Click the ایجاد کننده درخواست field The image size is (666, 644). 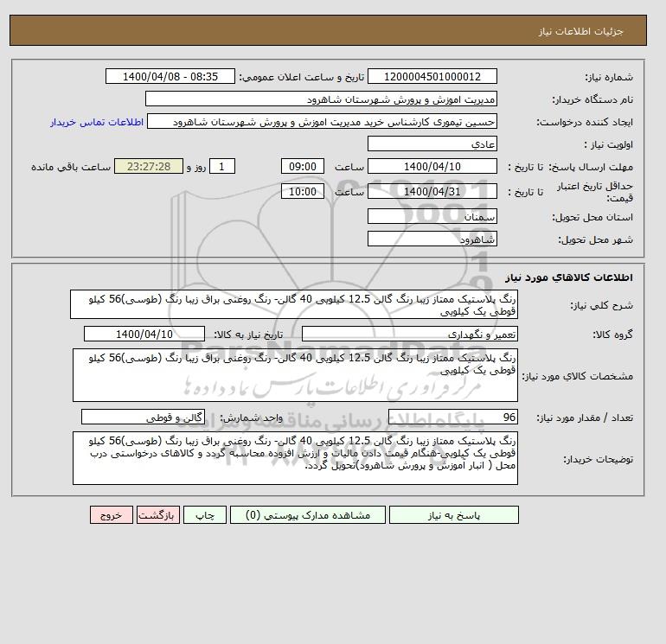point(322,121)
